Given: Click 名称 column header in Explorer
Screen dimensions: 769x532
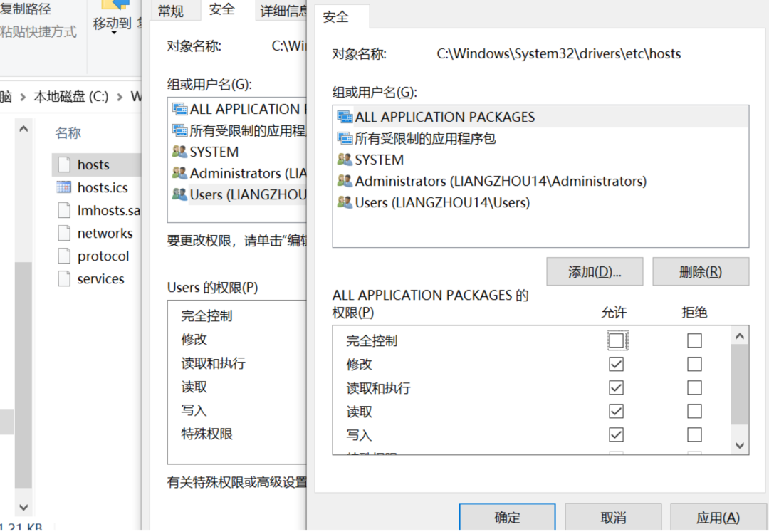Looking at the screenshot, I should click(68, 132).
